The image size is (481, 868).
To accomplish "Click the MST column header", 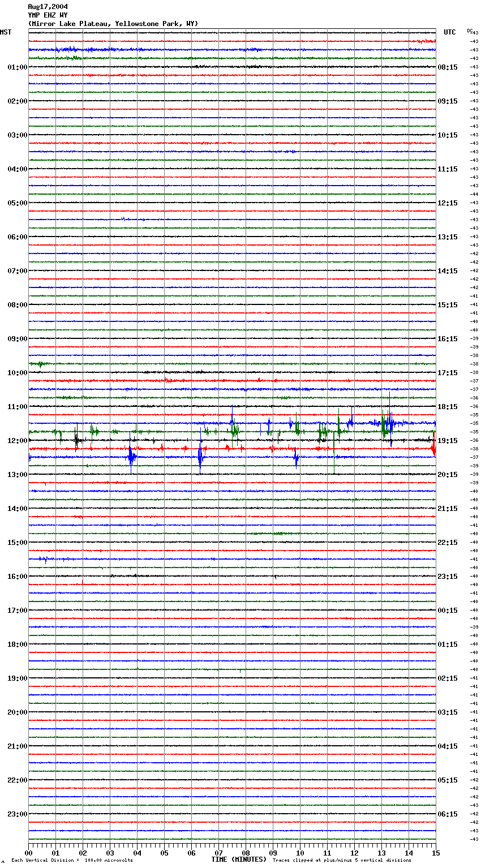I will (x=6, y=32).
